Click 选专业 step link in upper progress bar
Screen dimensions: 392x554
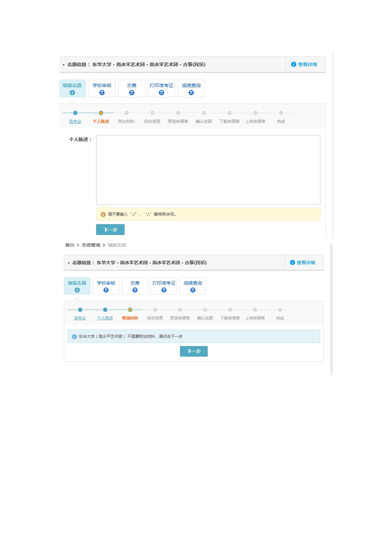[75, 122]
